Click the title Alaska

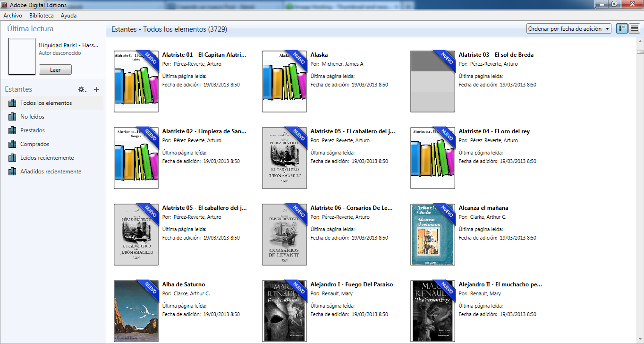coord(319,55)
